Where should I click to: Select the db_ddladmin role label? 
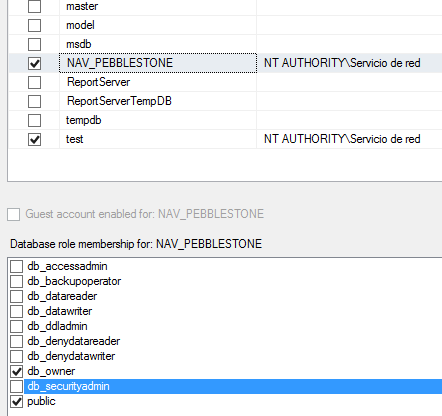click(57, 326)
